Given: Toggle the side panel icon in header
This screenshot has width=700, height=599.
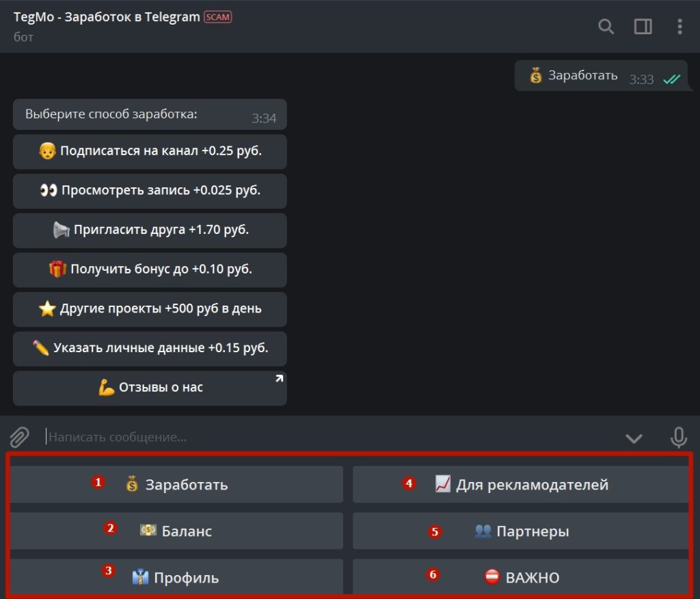Looking at the screenshot, I should [643, 27].
